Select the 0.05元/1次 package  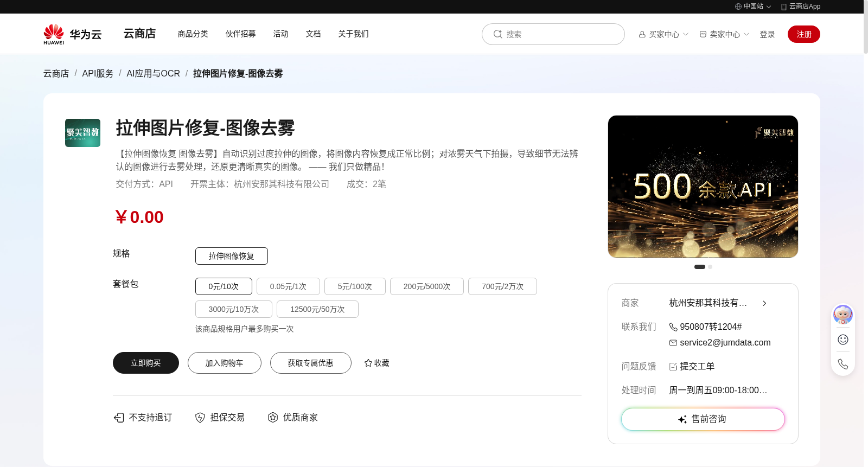(288, 286)
